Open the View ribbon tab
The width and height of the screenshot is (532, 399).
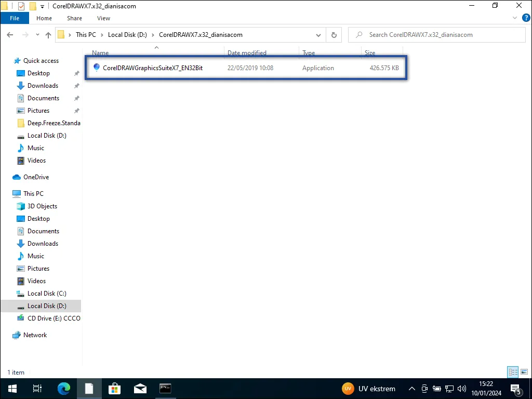tap(103, 18)
